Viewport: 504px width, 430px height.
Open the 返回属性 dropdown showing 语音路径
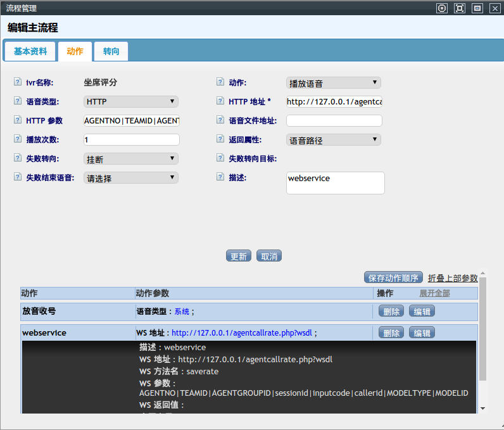(334, 140)
